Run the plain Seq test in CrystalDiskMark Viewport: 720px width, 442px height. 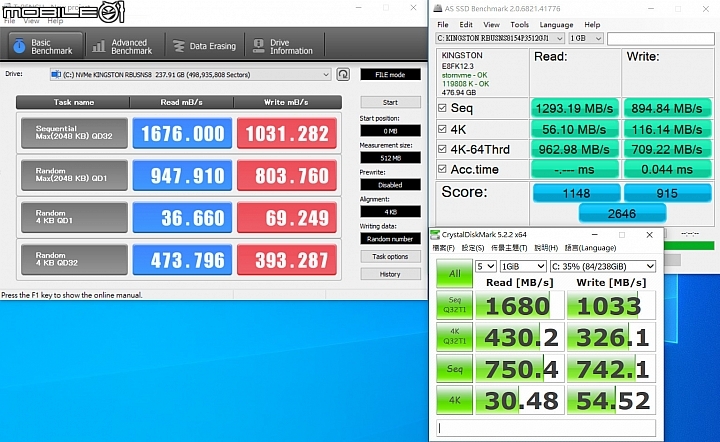[x=454, y=369]
